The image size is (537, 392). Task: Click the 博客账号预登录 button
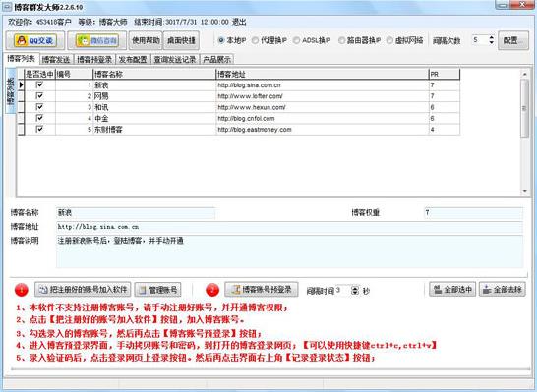click(262, 290)
